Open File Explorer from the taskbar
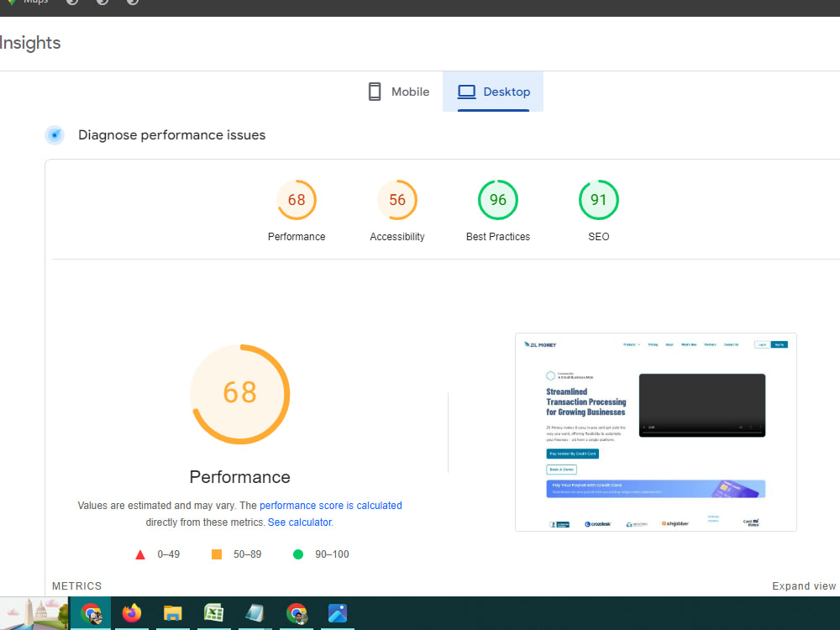The height and width of the screenshot is (630, 840). (172, 613)
